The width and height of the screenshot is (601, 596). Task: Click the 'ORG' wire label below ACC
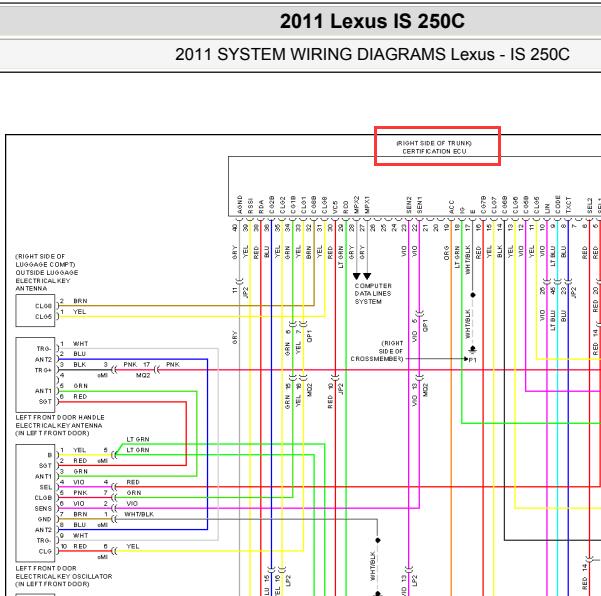click(x=446, y=253)
